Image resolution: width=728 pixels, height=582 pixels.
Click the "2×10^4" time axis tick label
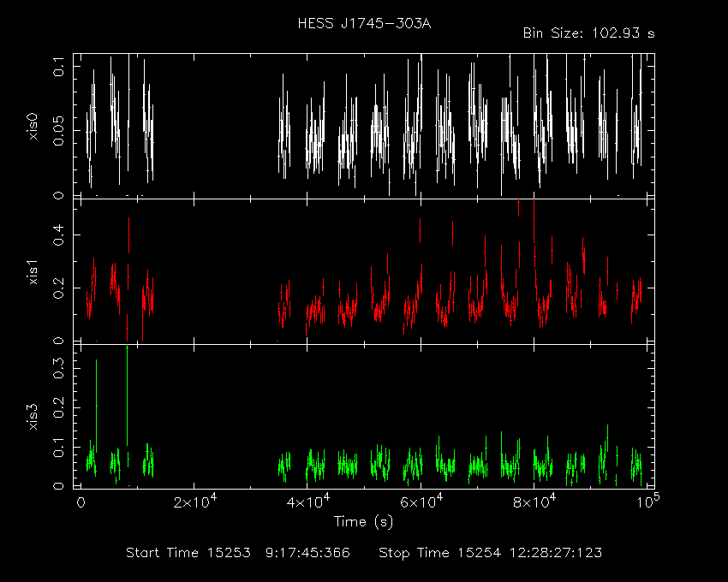[194, 502]
